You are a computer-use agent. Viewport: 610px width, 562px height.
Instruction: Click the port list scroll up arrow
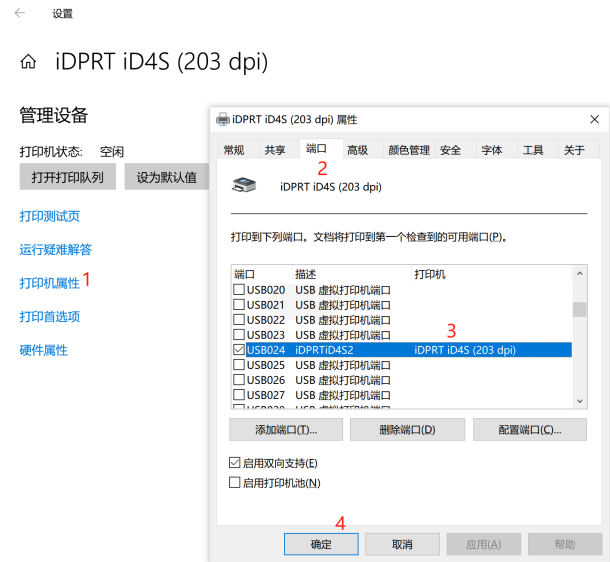pos(580,273)
